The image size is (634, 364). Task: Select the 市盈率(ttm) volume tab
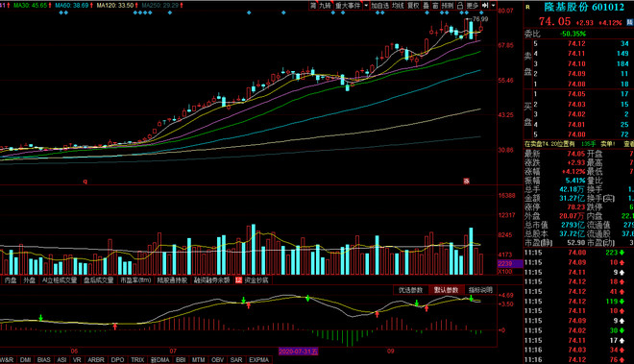(x=135, y=279)
